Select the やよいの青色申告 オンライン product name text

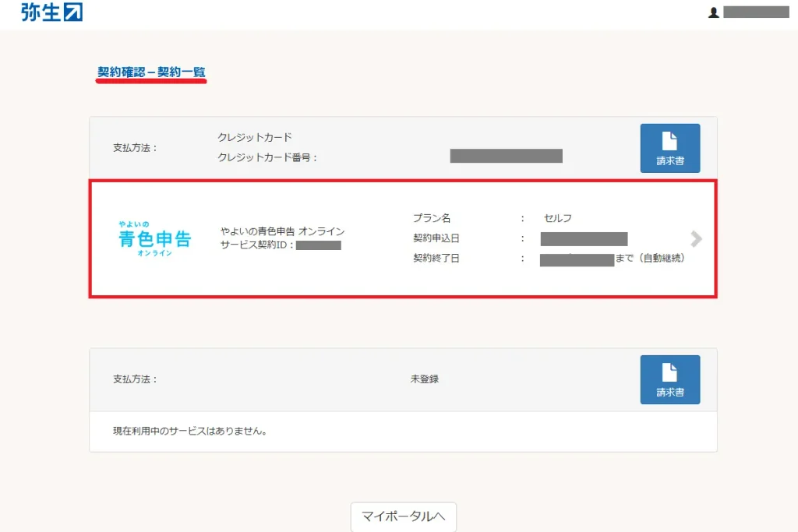pos(282,231)
